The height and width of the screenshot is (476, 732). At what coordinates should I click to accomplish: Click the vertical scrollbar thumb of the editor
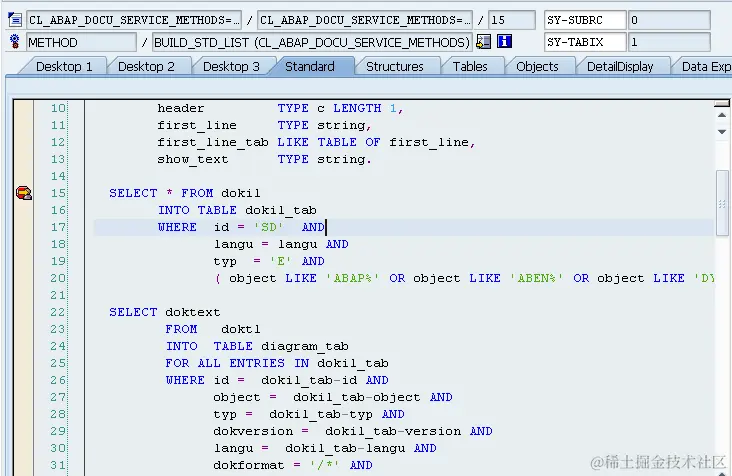click(x=722, y=203)
